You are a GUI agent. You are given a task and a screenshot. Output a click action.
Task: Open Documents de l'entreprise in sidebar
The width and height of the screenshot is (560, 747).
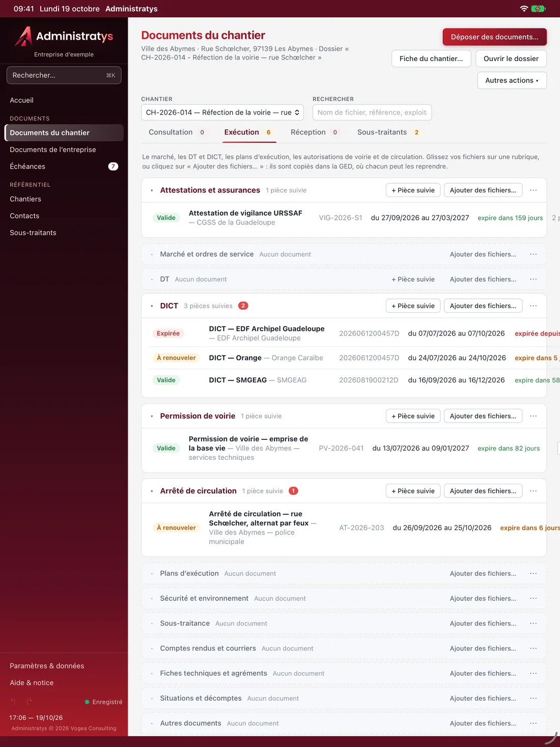tap(64, 150)
